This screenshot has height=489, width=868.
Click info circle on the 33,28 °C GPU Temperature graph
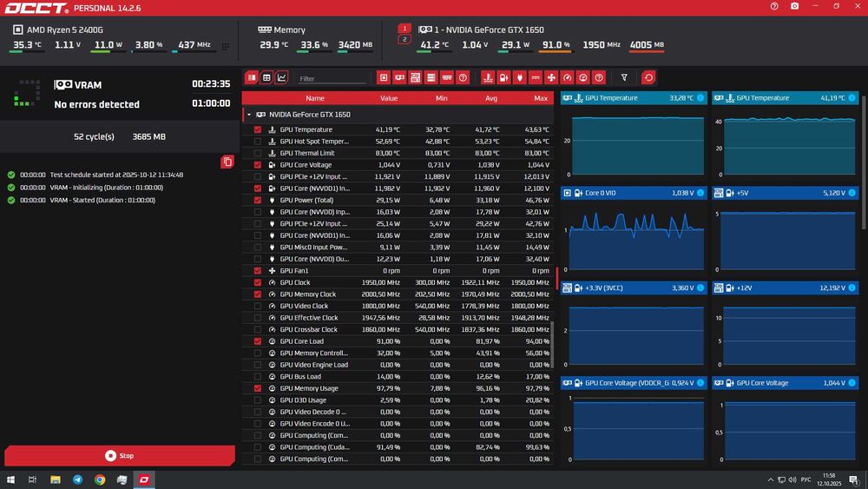click(x=700, y=98)
